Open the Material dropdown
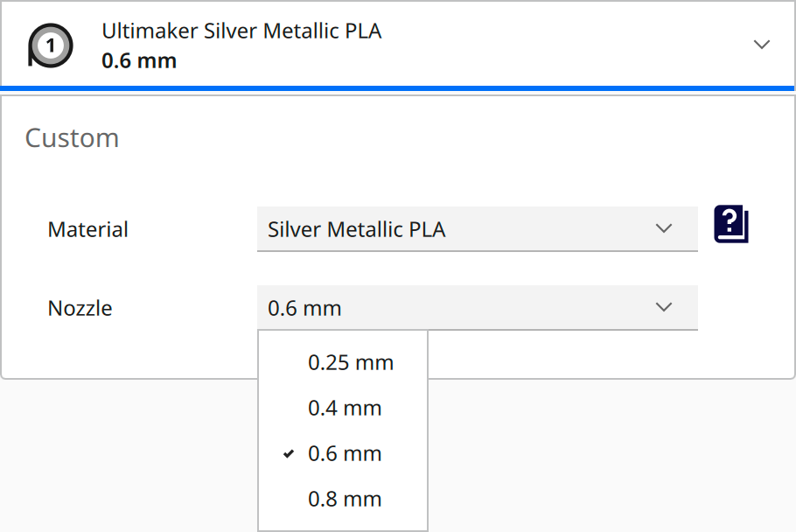796x532 pixels. (x=477, y=228)
